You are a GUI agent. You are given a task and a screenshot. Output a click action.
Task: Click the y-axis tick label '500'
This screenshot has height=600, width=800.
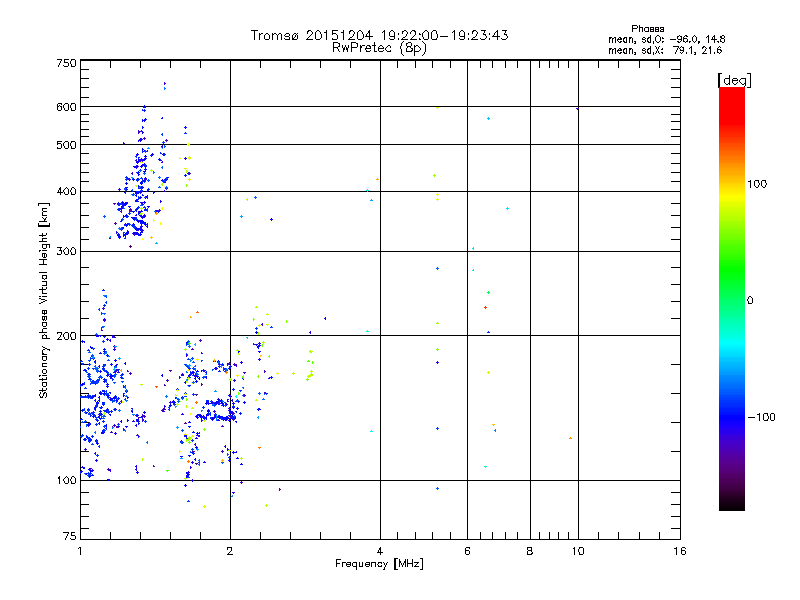66,145
